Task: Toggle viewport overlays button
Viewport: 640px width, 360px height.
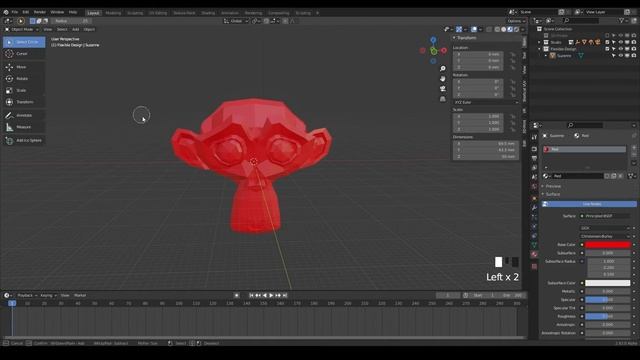Action: point(473,29)
